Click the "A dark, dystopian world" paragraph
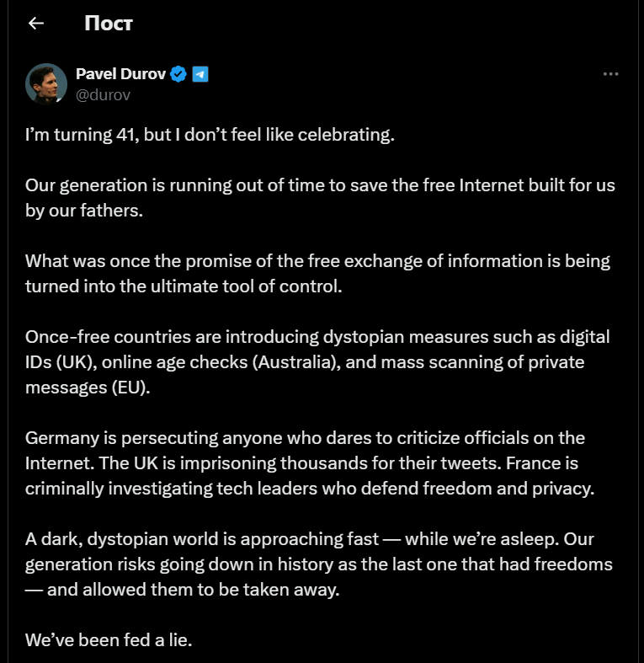The width and height of the screenshot is (644, 663). tap(318, 564)
